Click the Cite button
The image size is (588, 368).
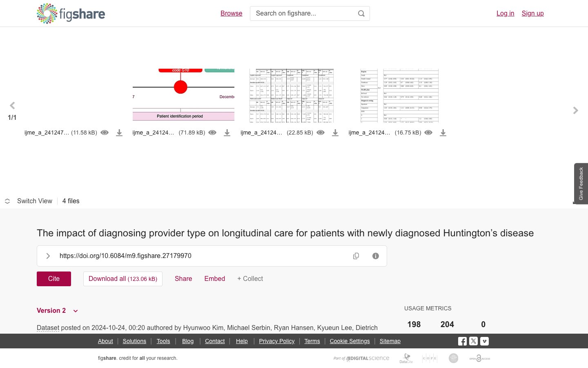click(x=54, y=279)
